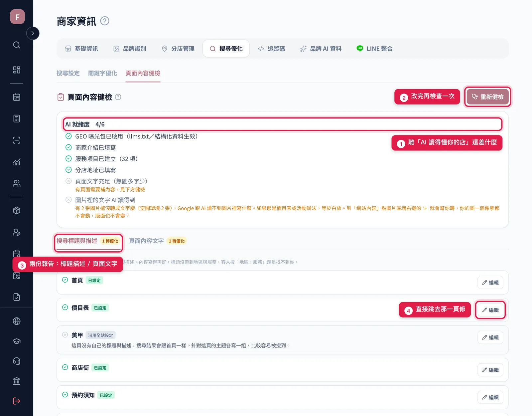This screenshot has width=532, height=416.
Task: Switch to the 基礎資訊 tab
Action: coord(81,49)
